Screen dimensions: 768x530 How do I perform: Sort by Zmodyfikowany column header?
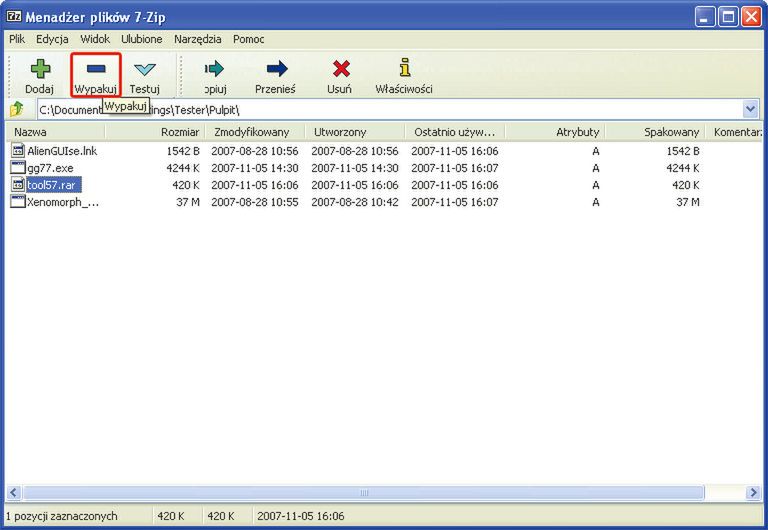[255, 132]
